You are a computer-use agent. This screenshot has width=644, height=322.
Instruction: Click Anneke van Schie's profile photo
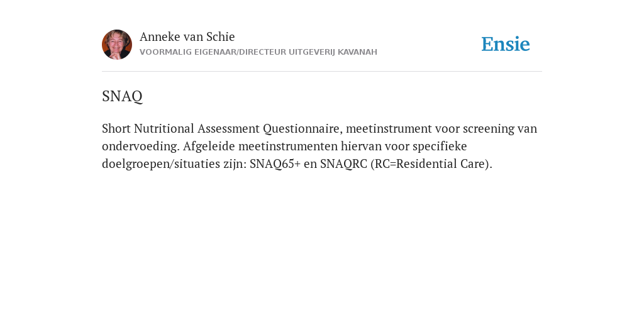click(x=117, y=45)
